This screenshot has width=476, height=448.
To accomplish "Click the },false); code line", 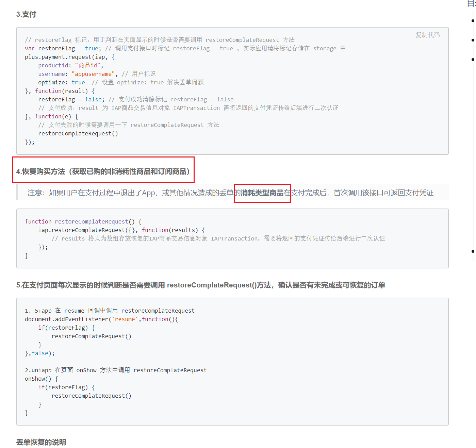I will click(39, 353).
